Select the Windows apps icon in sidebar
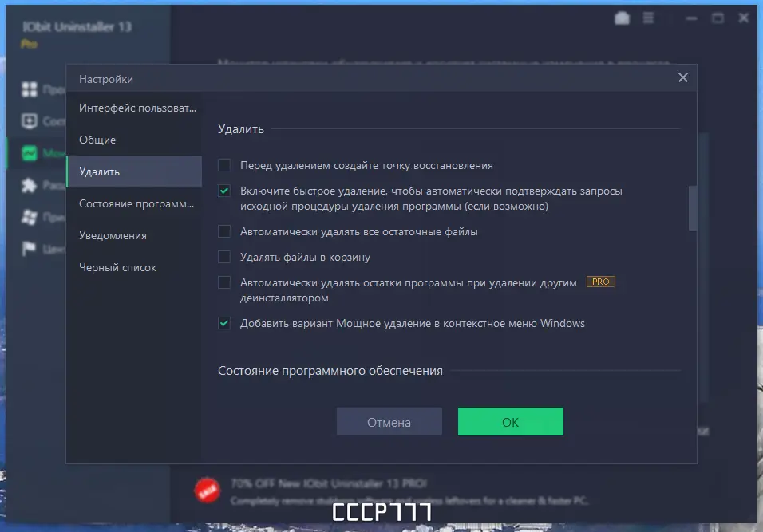This screenshot has width=763, height=532. click(28, 217)
